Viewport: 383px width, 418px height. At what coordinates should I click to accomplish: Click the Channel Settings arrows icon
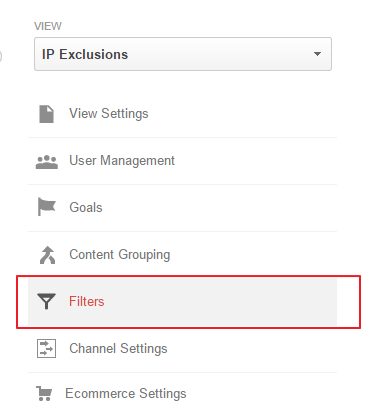(46, 349)
